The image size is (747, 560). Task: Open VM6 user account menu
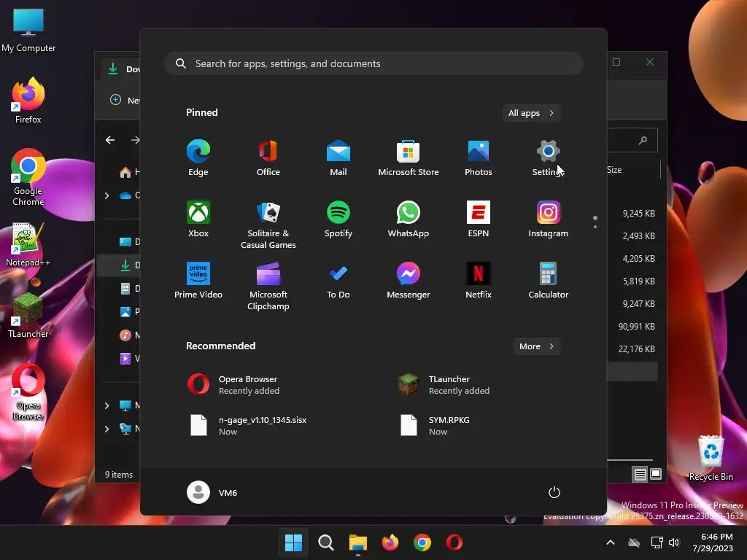coord(212,492)
